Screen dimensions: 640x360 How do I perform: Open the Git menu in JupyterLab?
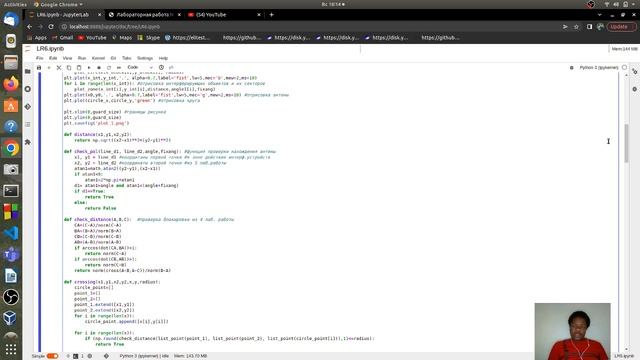(113, 58)
